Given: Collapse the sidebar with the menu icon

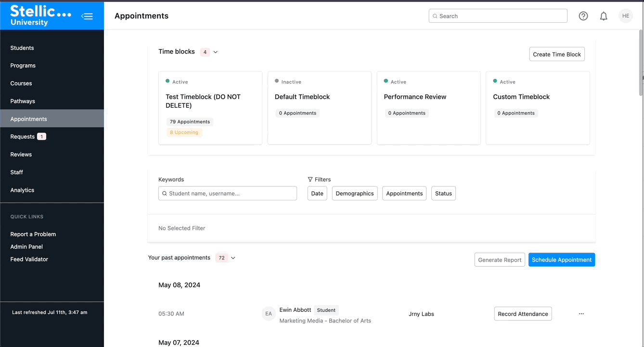Looking at the screenshot, I should (87, 16).
